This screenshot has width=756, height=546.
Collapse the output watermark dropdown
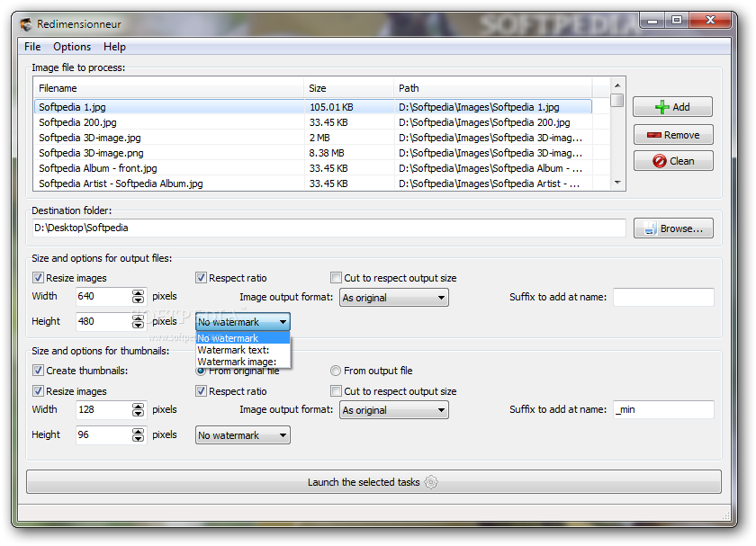242,322
